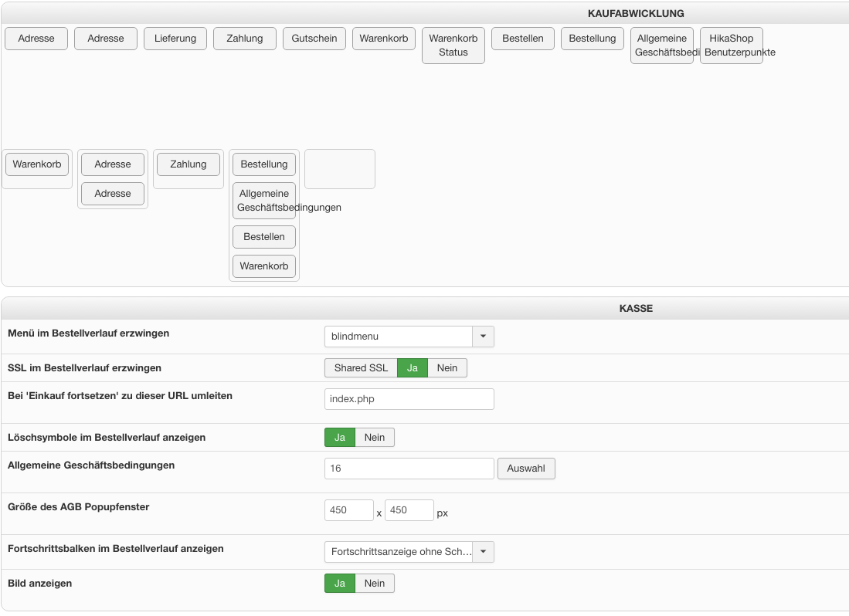Select the Gutschein checkout block
849x616 pixels.
(314, 39)
